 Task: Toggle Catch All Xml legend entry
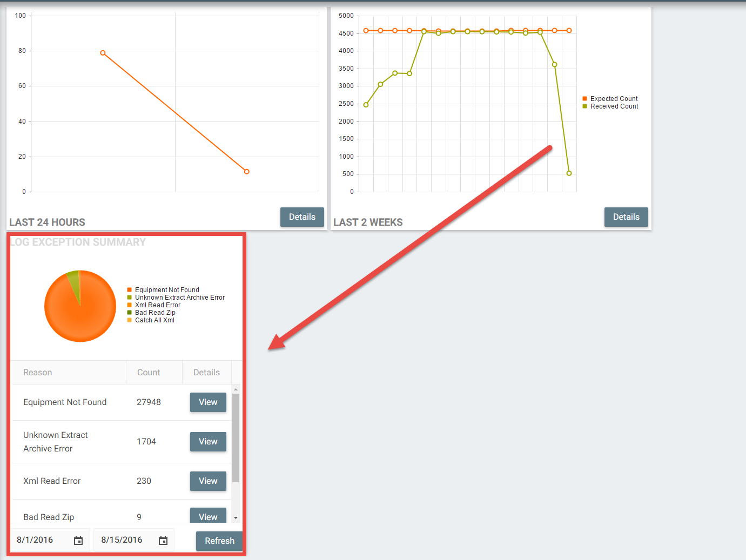(154, 320)
